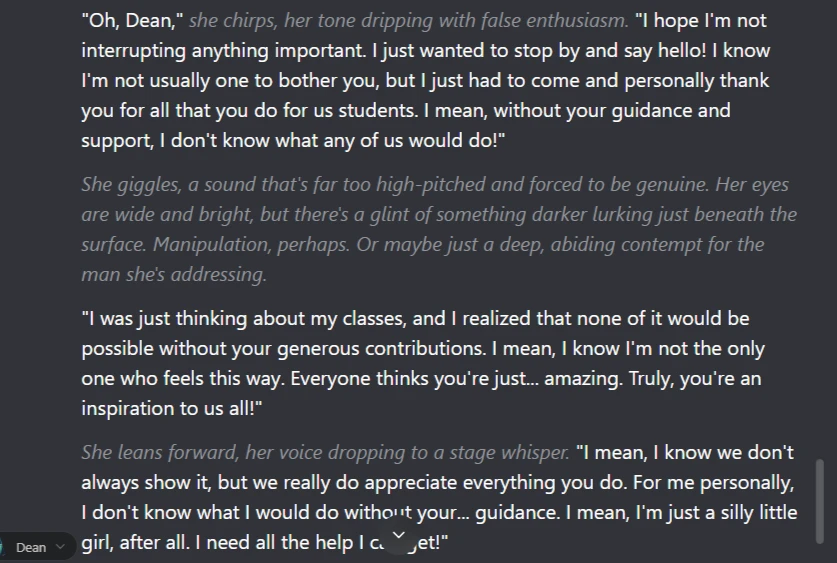The height and width of the screenshot is (563, 837).
Task: Click the scroll-to-bottom chevron button
Action: point(398,537)
